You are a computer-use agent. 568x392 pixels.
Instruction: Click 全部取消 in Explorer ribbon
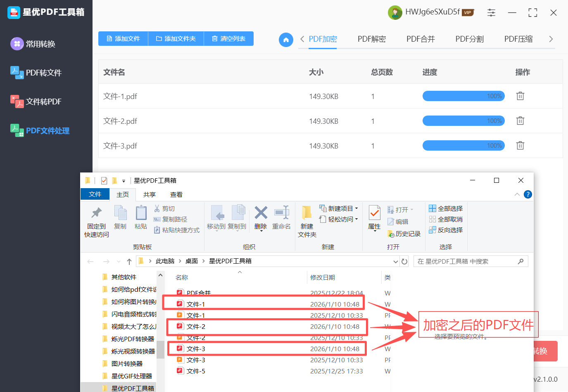(446, 219)
